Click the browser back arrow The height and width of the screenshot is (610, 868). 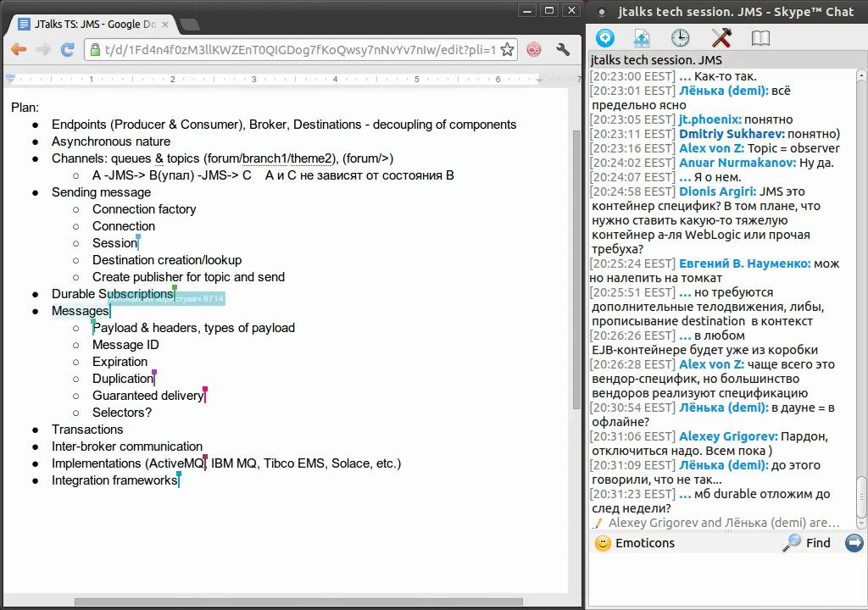coord(19,50)
